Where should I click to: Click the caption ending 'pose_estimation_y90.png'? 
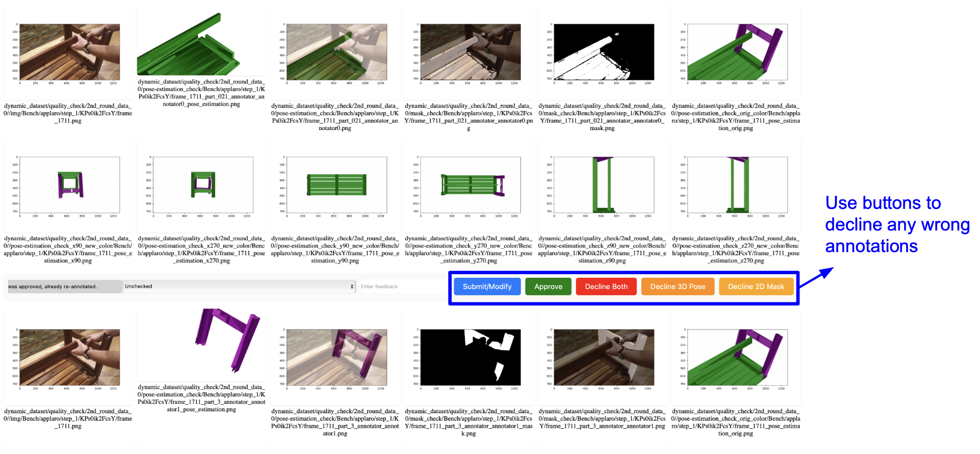pos(335,250)
